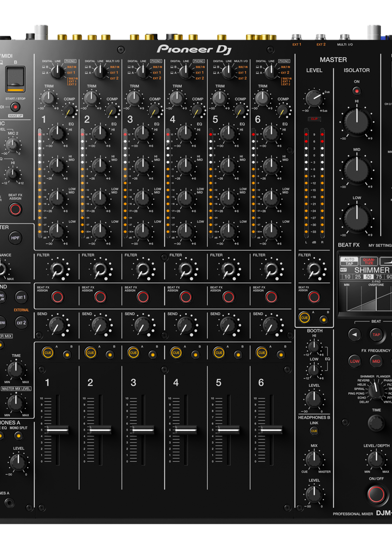Toggle channel 4 CUE A button
Screen dimensions: 392x549
[176, 353]
